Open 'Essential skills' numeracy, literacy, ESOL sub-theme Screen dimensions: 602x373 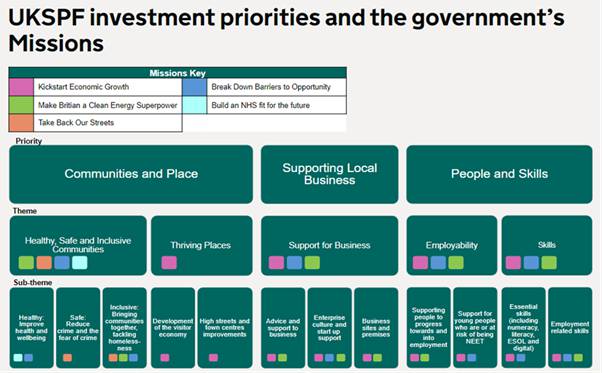523,328
